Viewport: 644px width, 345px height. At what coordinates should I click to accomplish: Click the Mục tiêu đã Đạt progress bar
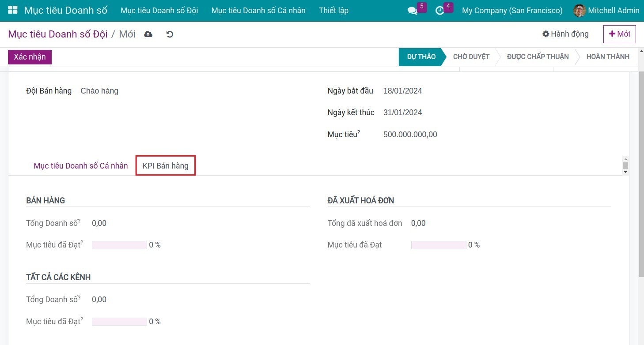119,244
